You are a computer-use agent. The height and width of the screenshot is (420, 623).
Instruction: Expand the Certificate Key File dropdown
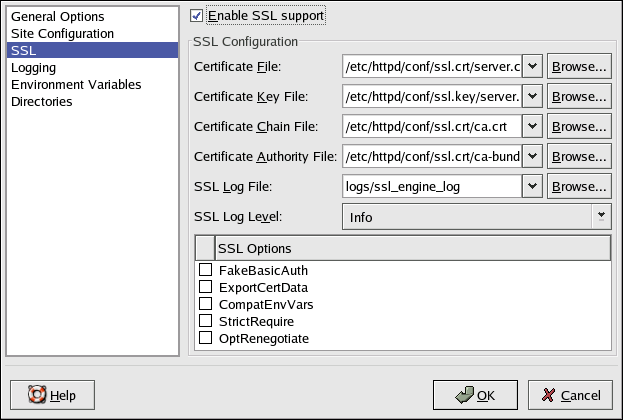point(532,97)
